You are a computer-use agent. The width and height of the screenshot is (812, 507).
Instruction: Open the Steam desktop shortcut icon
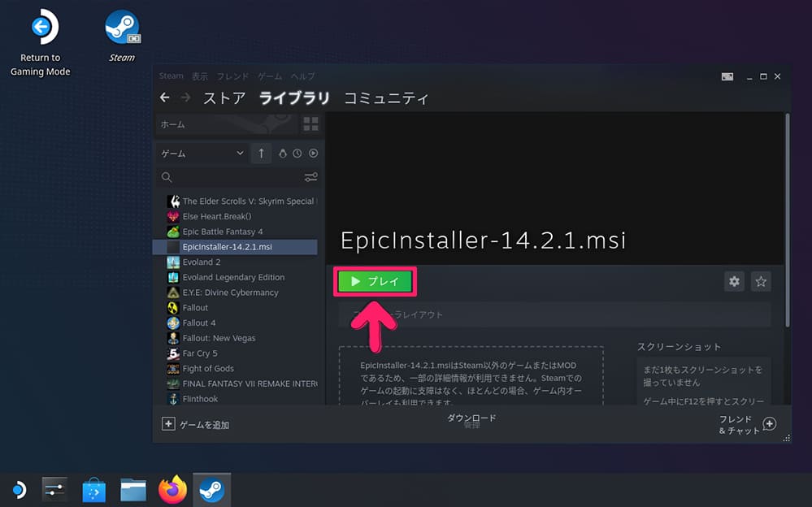point(122,37)
